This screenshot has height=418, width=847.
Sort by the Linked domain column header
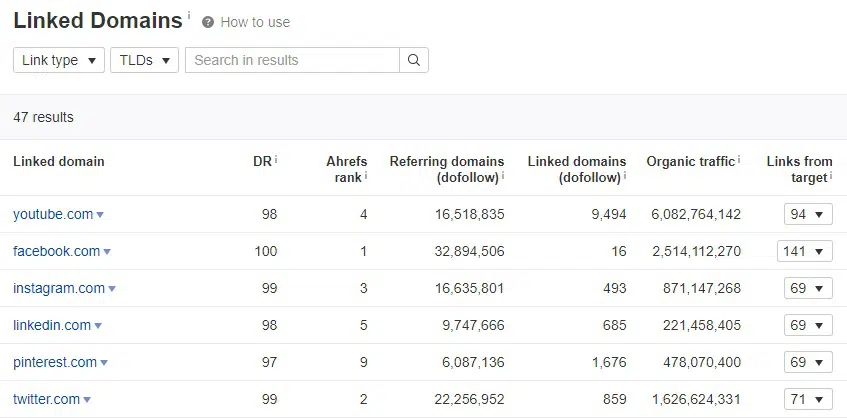click(x=59, y=161)
